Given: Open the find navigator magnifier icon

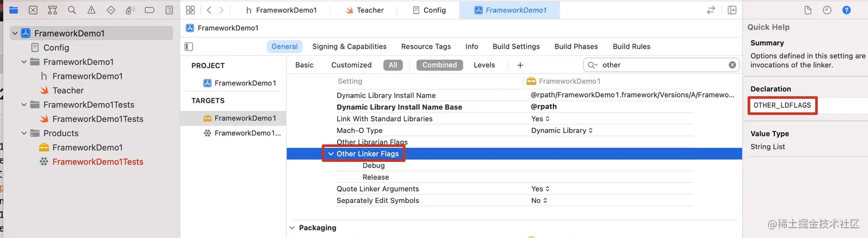Looking at the screenshot, I should click(72, 10).
